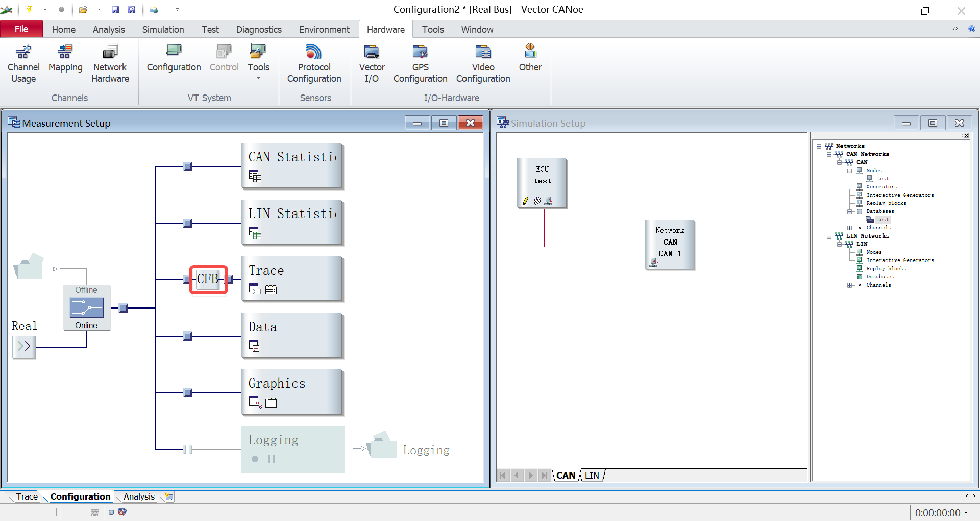Open Network Hardware settings
The width and height of the screenshot is (980, 521).
click(110, 64)
